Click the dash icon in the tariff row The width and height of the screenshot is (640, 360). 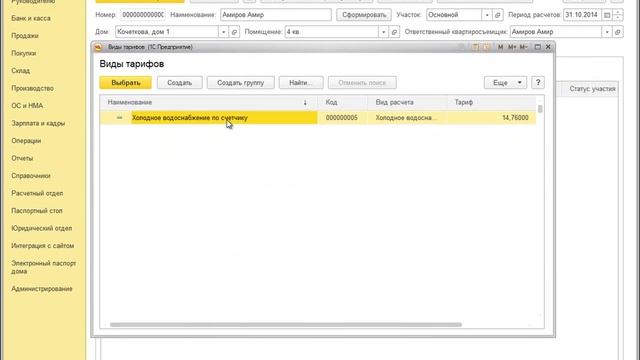pos(119,118)
